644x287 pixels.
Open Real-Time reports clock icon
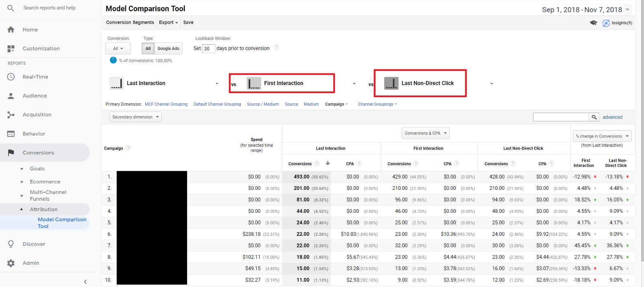tap(11, 77)
